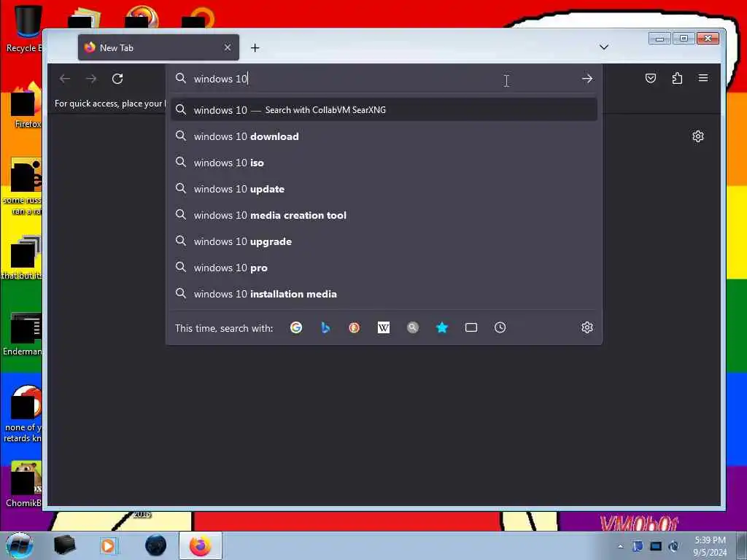Choose suggestion windows 10 installation media
The height and width of the screenshot is (560, 747).
384,294
